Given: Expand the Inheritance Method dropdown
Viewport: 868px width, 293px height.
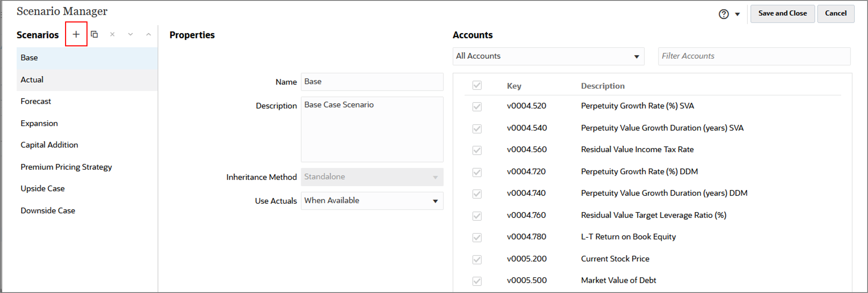Looking at the screenshot, I should [x=435, y=177].
